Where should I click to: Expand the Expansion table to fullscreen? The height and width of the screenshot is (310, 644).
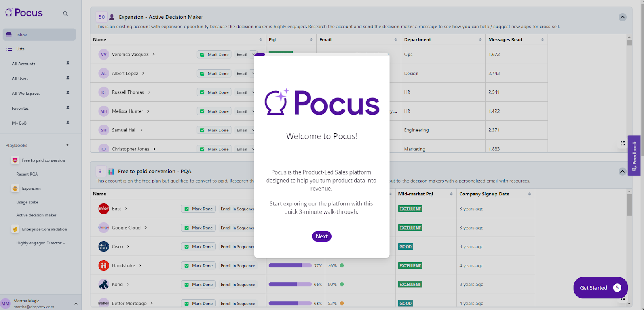623,143
